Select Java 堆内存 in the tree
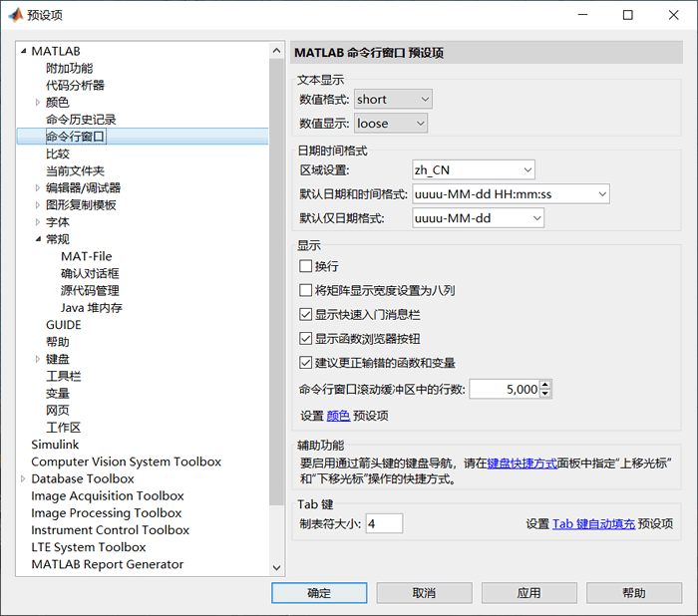This screenshot has width=698, height=616. 92,308
